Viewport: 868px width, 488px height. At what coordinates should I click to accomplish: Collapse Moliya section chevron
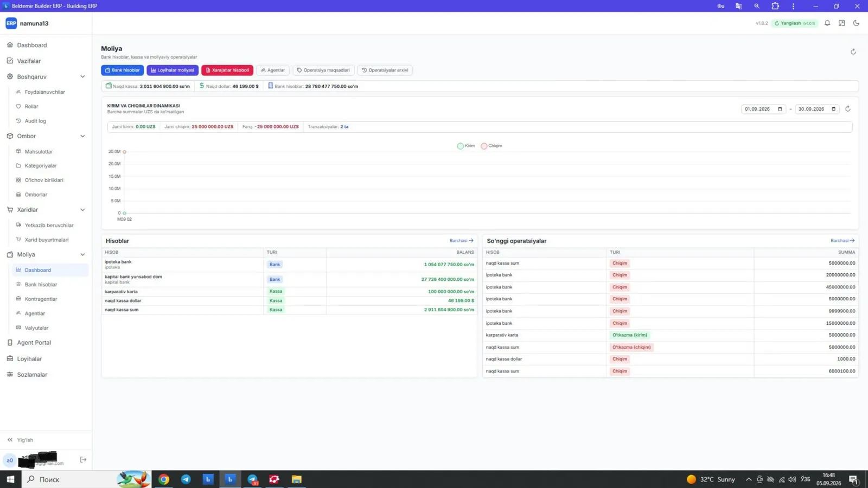[x=82, y=254]
